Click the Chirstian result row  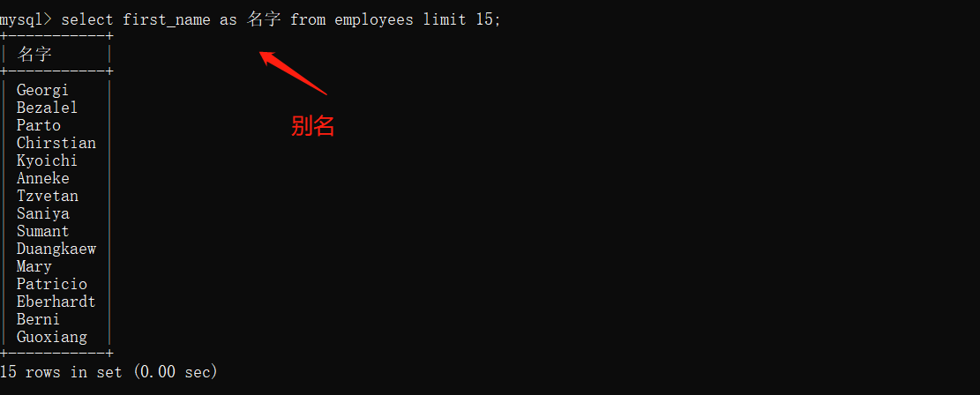[x=56, y=143]
